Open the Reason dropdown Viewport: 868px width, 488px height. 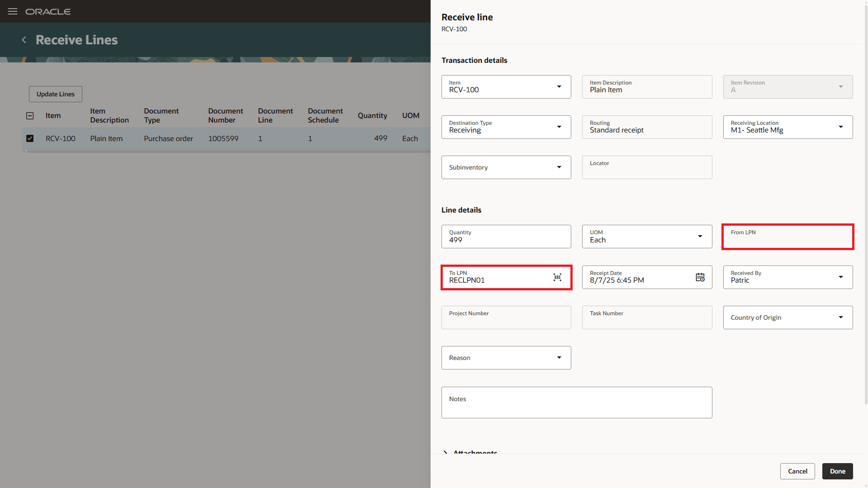pyautogui.click(x=559, y=358)
